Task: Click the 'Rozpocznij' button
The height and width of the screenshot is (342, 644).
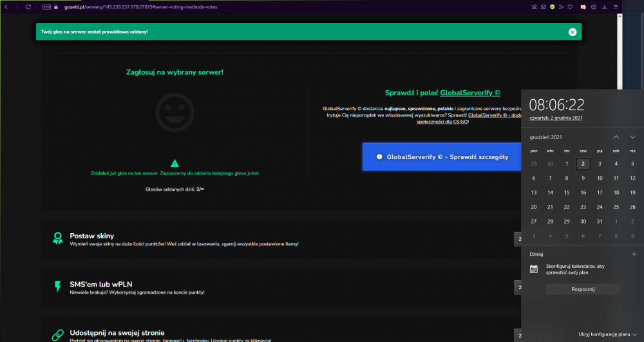Action: (583, 289)
